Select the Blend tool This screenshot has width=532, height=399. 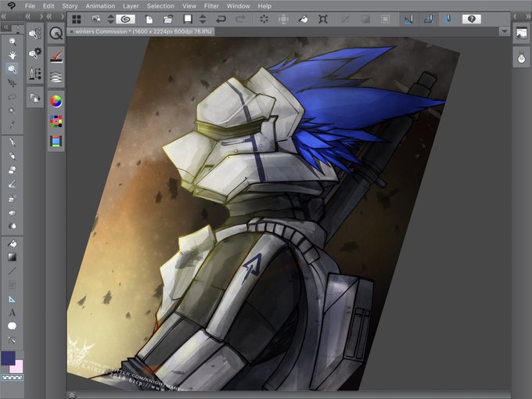(x=13, y=226)
